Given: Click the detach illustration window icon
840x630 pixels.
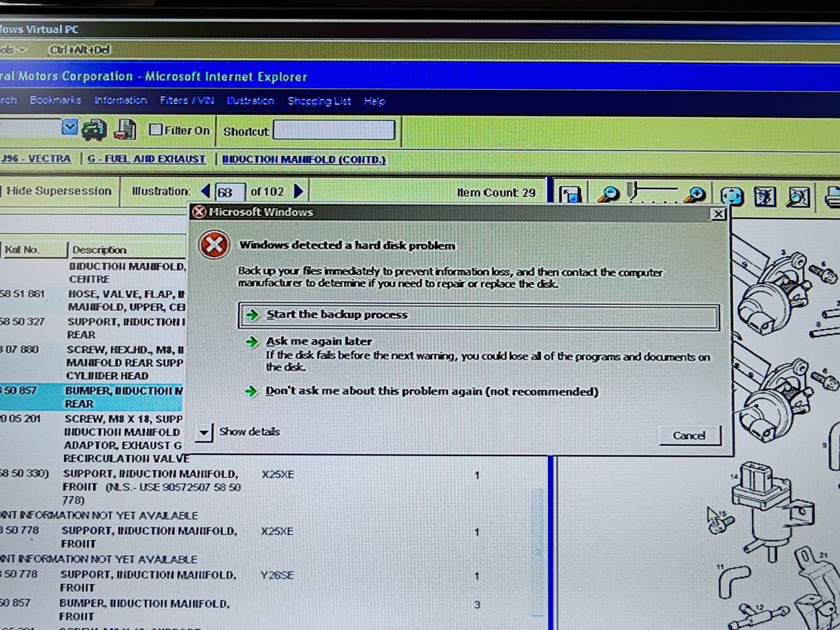Looking at the screenshot, I should click(x=570, y=195).
